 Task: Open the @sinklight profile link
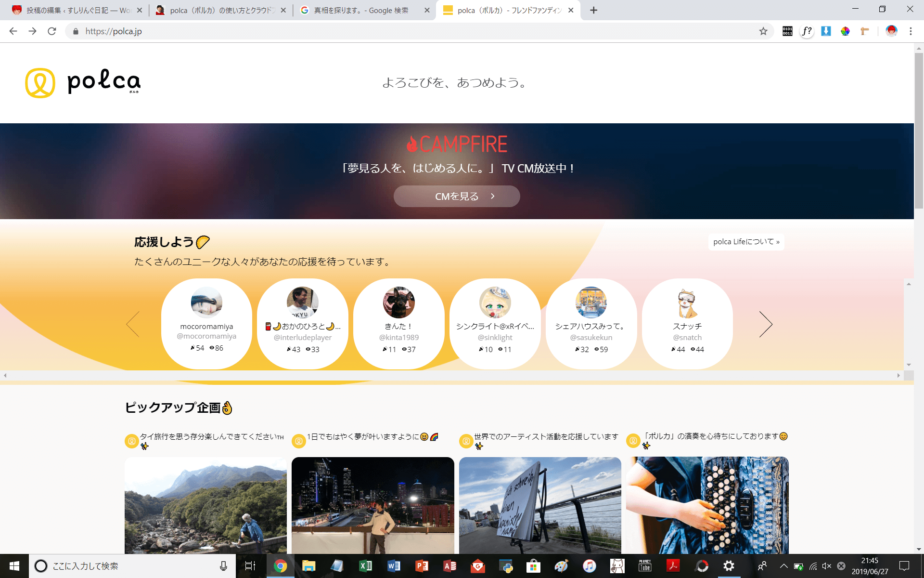click(495, 338)
